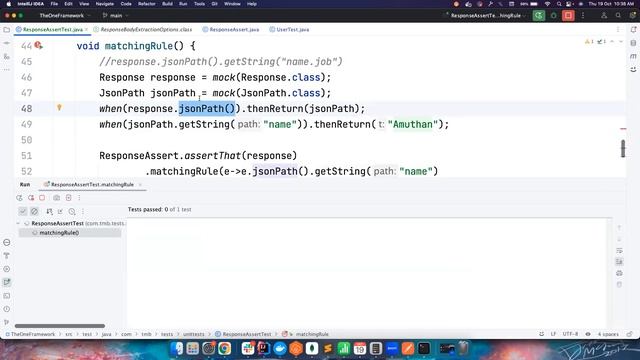The image size is (640, 360).
Task: Open more test runner options
Action: point(83,211)
